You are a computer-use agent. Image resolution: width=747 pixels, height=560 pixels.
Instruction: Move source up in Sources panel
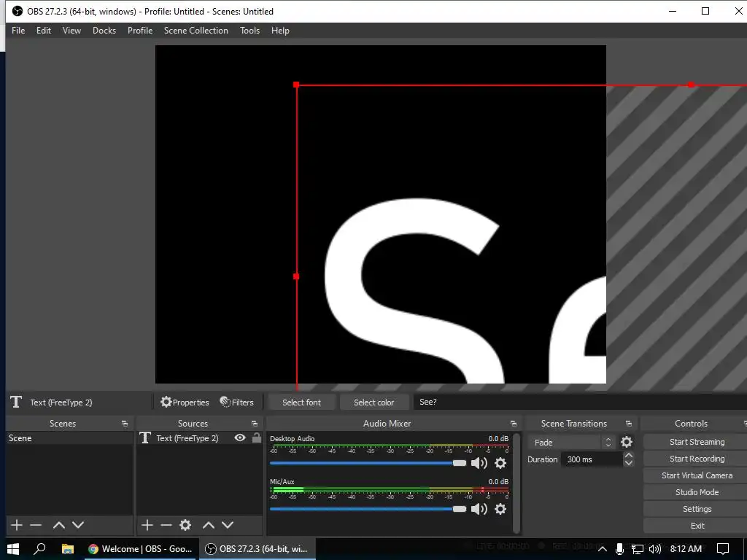tap(209, 525)
